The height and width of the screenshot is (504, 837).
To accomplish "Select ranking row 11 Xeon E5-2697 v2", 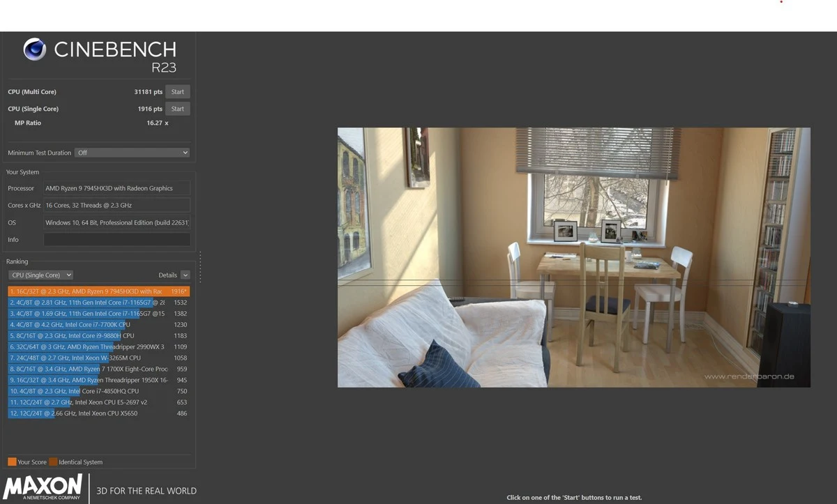I will [99, 402].
